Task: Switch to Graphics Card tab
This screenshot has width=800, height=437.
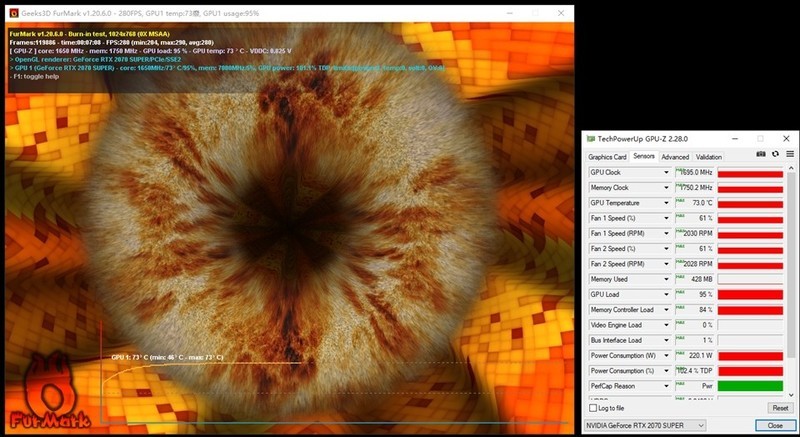Action: coord(607,157)
